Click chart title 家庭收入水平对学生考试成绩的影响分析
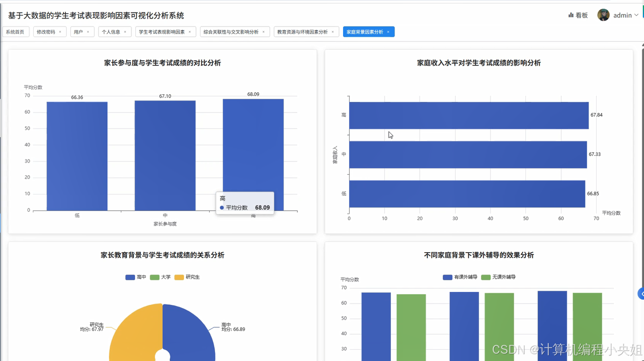 [479, 63]
